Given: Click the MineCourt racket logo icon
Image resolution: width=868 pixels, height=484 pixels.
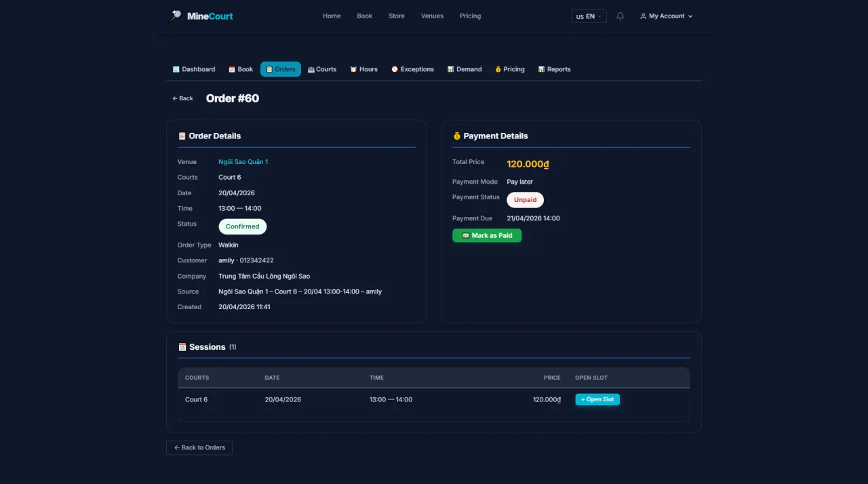Looking at the screenshot, I should click(175, 16).
